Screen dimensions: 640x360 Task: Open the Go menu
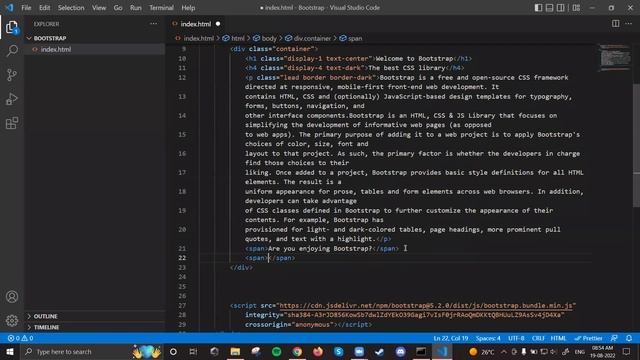(x=118, y=8)
